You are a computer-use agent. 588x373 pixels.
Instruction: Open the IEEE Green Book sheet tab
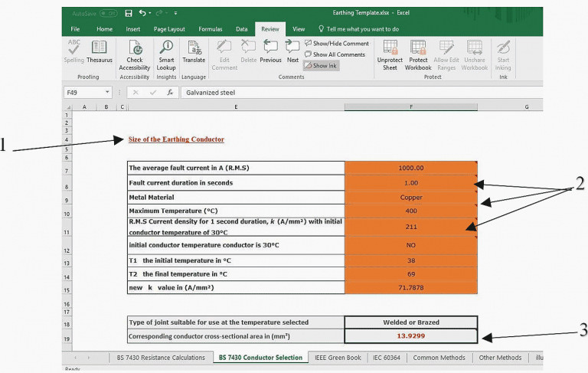click(338, 358)
